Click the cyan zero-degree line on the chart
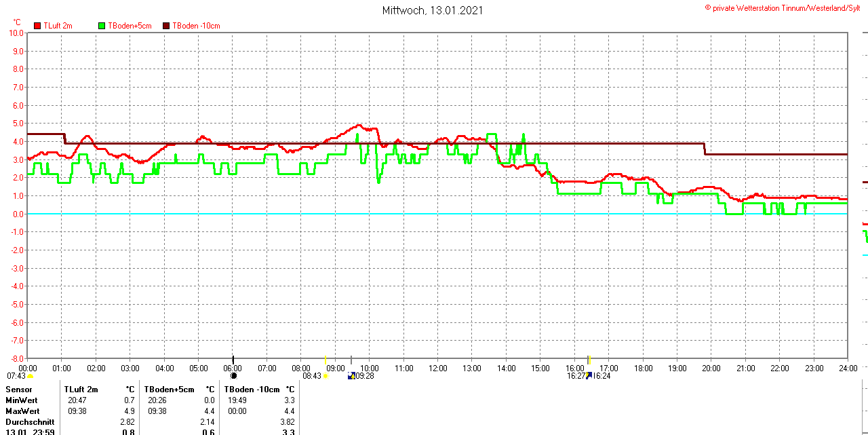Screen dimensions: 868x435 click(475, 214)
